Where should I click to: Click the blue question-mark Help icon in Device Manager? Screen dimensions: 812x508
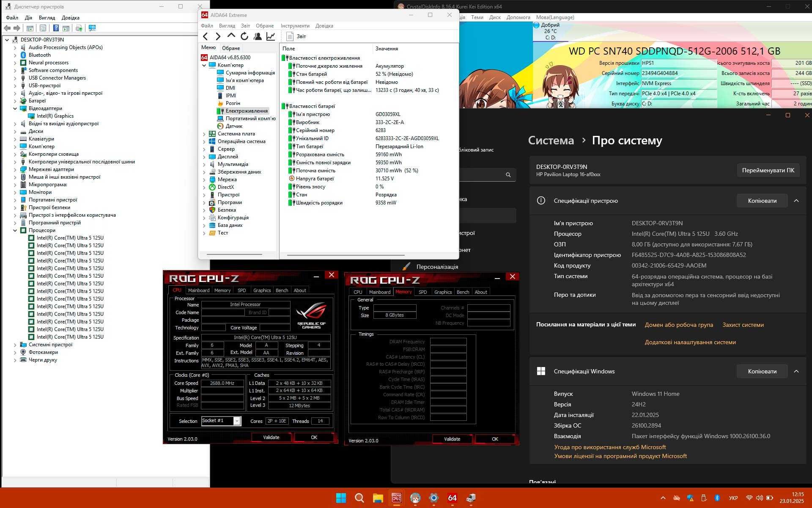pyautogui.click(x=56, y=28)
